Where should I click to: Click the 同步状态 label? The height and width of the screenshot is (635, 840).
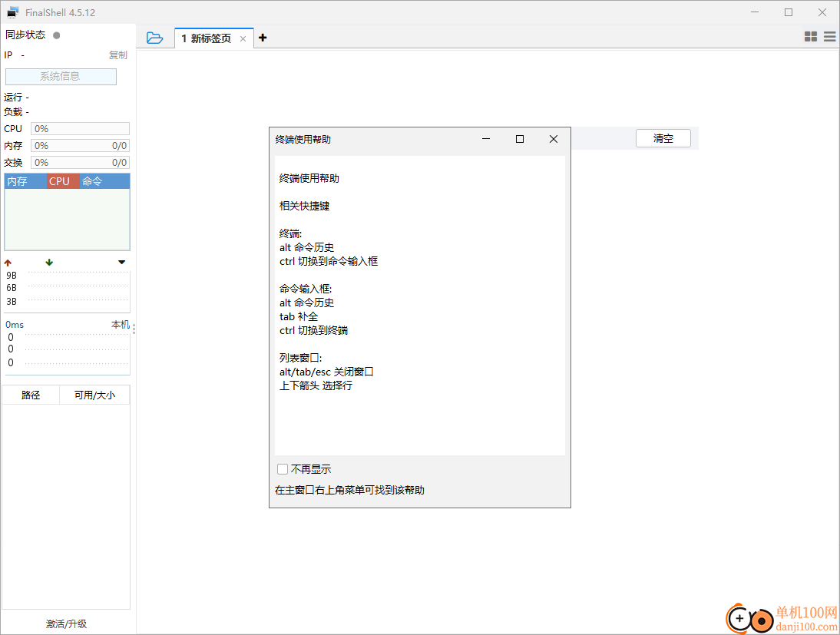(x=25, y=35)
